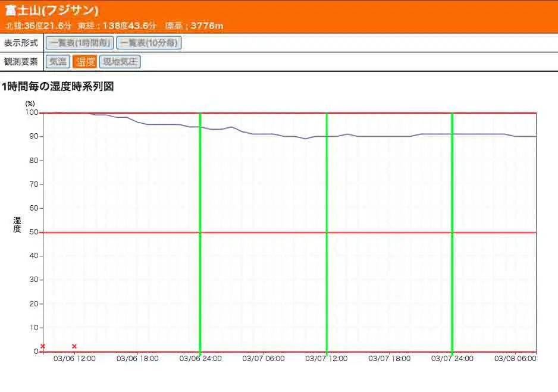The height and width of the screenshot is (392, 558).
Task: Click the 03/08 06:00 axis label
Action: [x=515, y=359]
